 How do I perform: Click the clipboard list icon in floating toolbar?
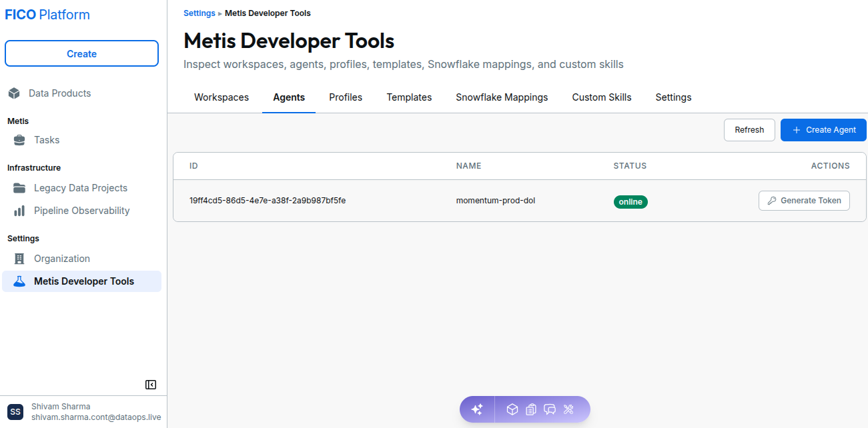[x=531, y=409]
